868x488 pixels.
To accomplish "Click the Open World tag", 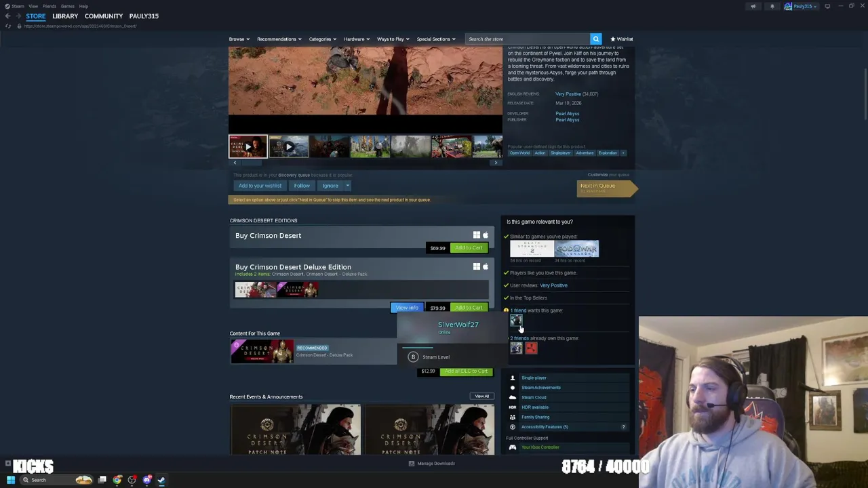I will click(519, 153).
